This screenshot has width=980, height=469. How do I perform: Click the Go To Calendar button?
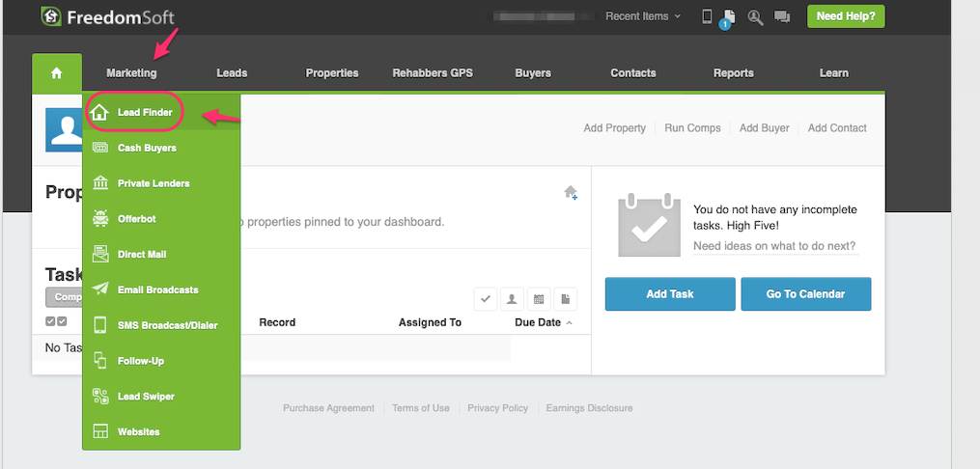click(805, 294)
